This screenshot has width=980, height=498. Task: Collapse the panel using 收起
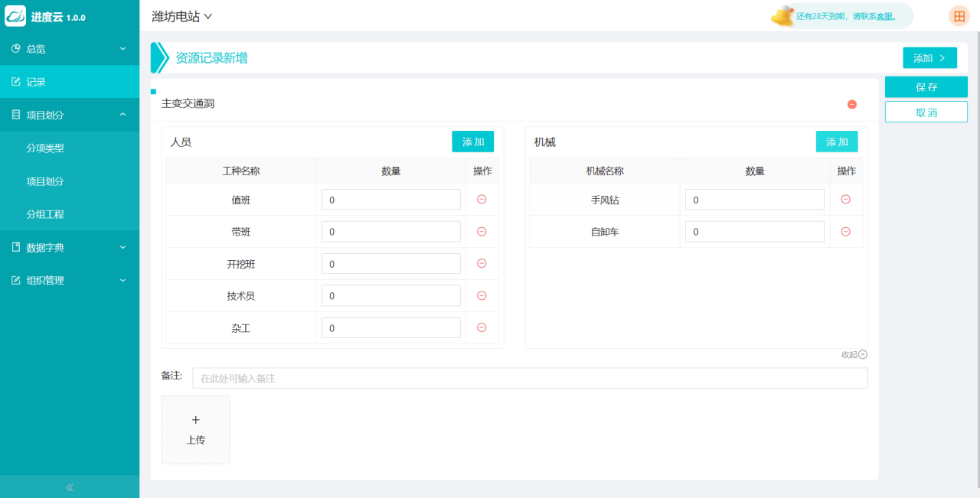[854, 354]
